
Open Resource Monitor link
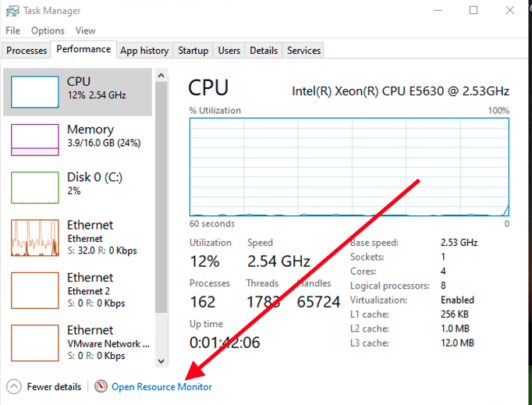[x=161, y=386]
